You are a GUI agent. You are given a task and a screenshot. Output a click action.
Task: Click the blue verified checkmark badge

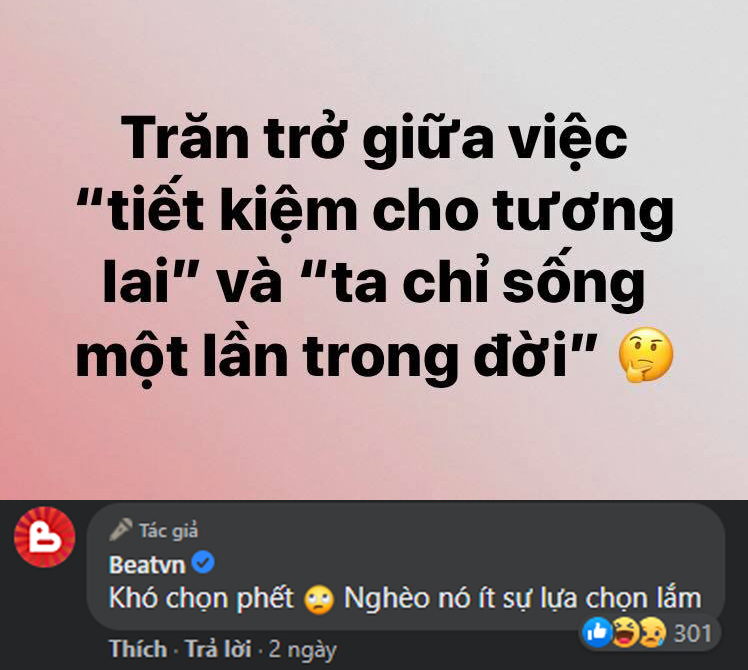click(203, 564)
